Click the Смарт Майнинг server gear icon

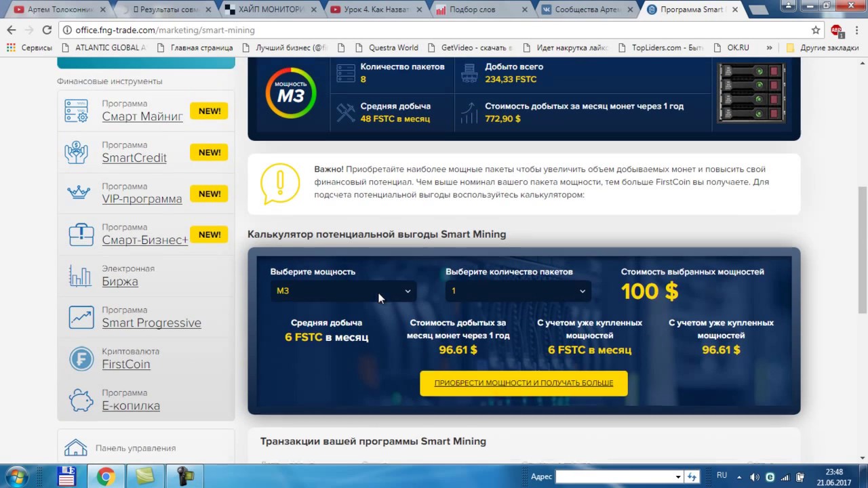coord(77,110)
